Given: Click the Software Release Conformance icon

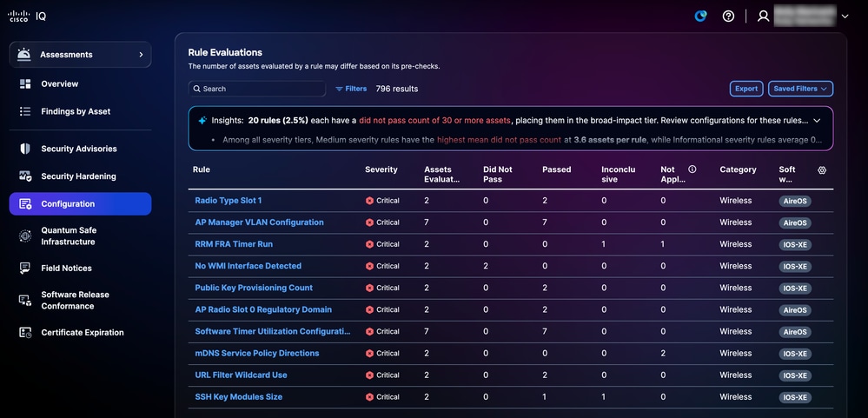Looking at the screenshot, I should [25, 300].
